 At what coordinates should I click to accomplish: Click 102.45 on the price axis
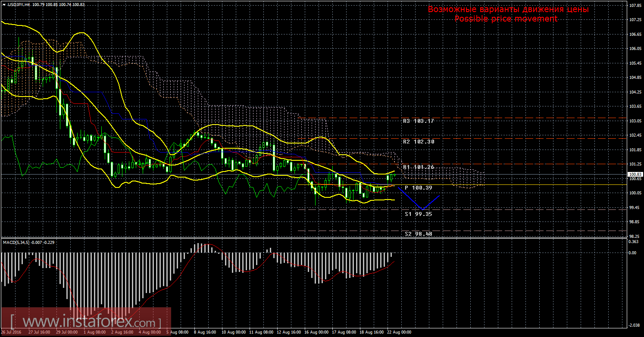click(x=635, y=136)
